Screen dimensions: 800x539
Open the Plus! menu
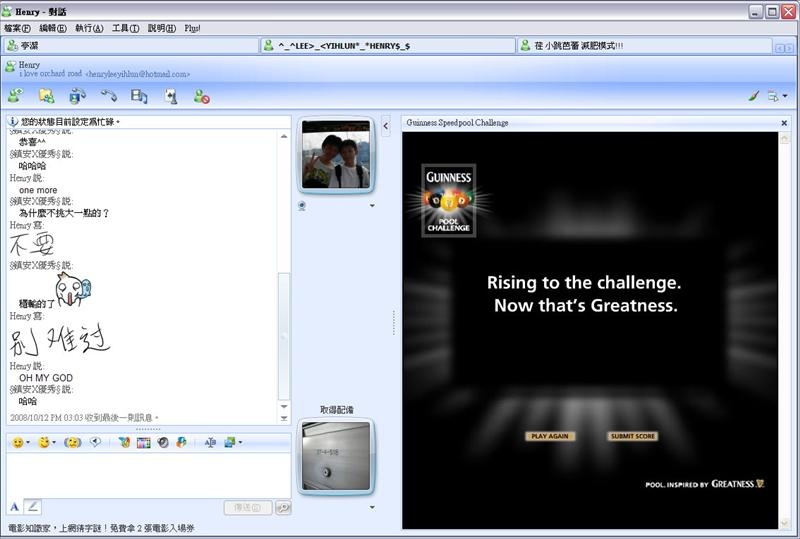tap(192, 29)
